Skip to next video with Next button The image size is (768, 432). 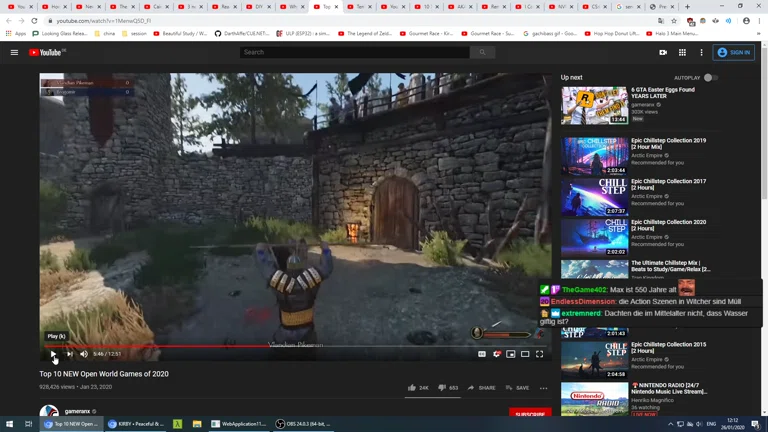click(69, 354)
